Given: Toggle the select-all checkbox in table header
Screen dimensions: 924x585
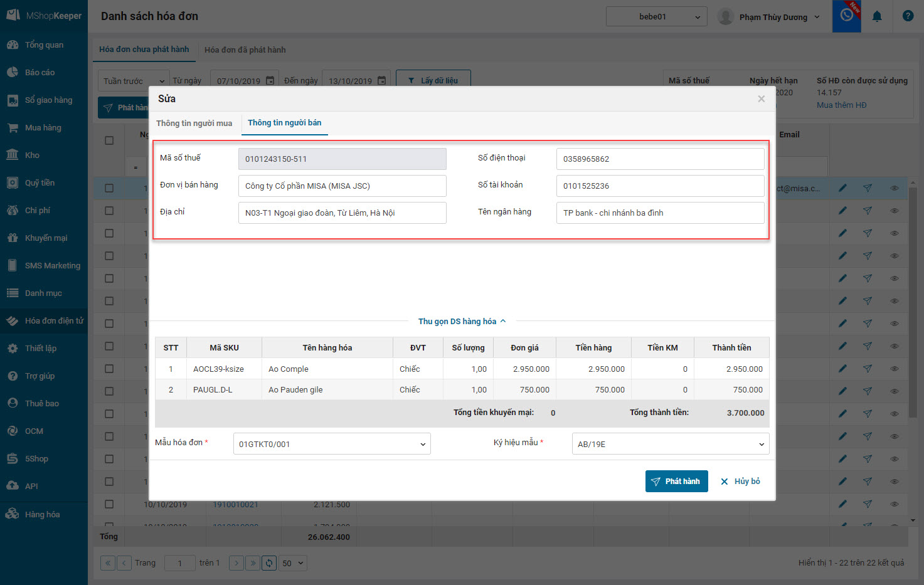Looking at the screenshot, I should point(109,140).
